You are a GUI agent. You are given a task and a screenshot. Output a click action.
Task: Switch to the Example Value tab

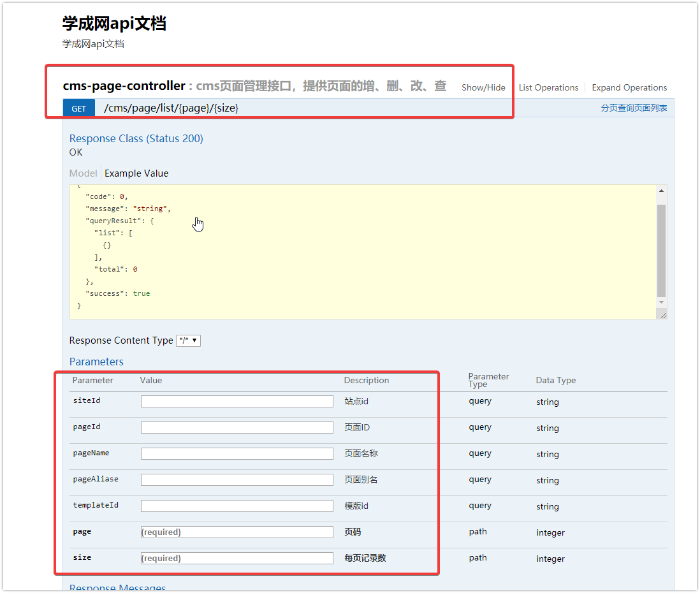pyautogui.click(x=136, y=173)
